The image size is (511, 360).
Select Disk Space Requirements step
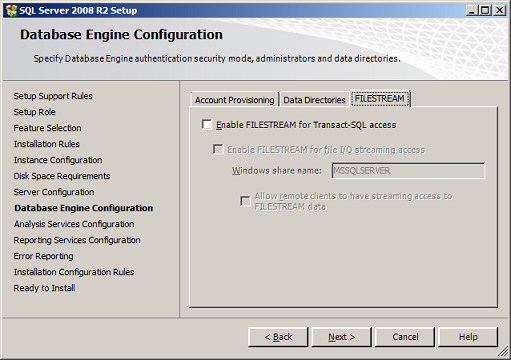[62, 176]
